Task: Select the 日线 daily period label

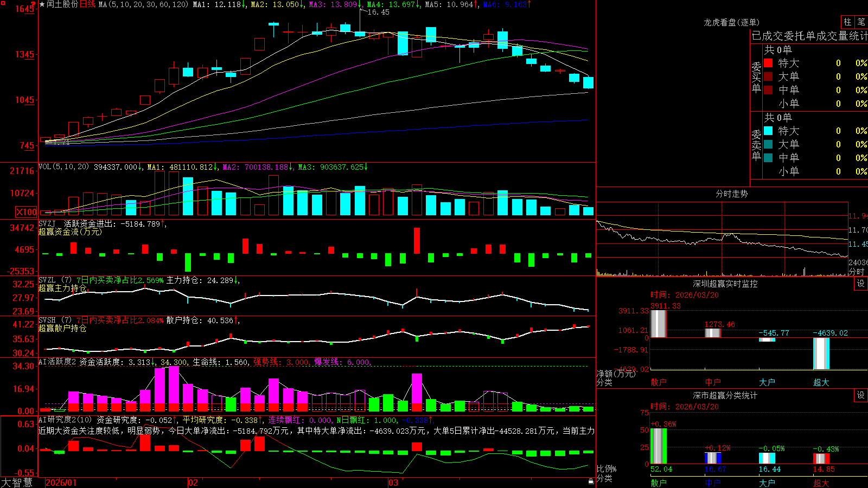Action: 87,4
